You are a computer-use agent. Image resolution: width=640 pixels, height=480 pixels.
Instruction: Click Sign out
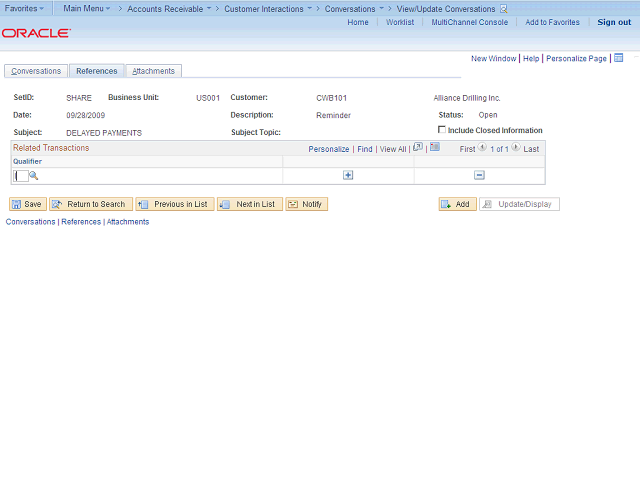tap(614, 22)
